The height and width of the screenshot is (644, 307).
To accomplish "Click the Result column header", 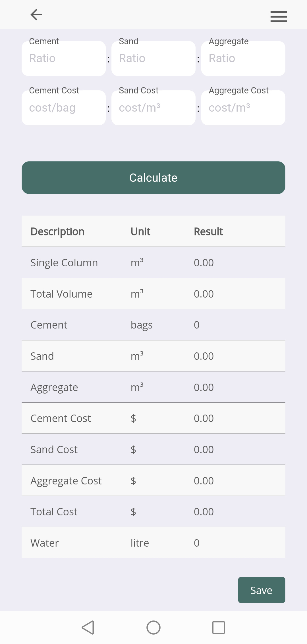I will (208, 232).
